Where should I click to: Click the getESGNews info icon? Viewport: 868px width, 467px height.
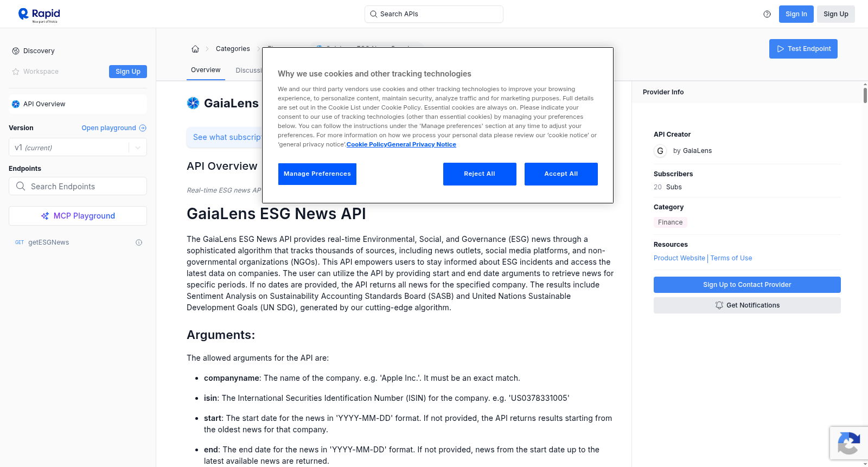(x=139, y=242)
